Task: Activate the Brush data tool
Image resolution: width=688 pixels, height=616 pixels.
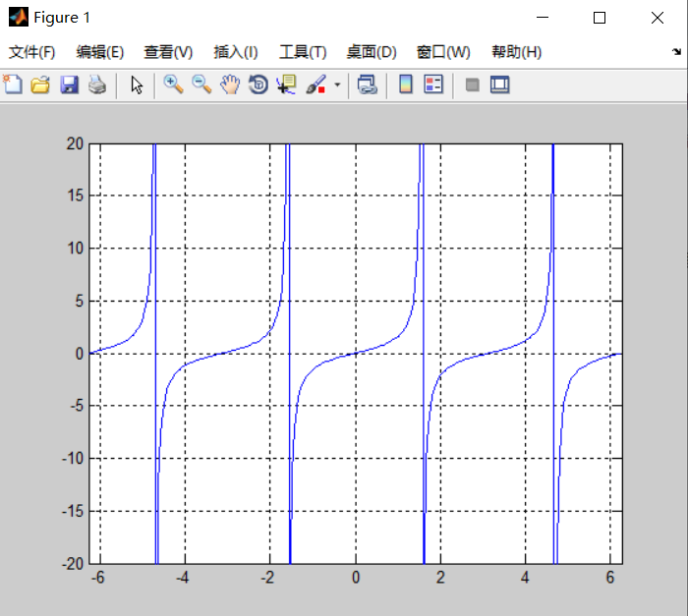Action: click(315, 84)
